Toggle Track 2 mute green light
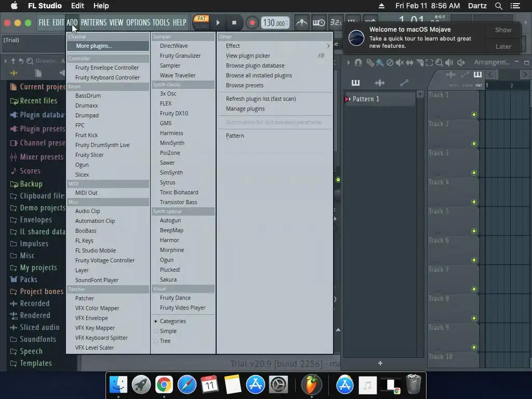The width and height of the screenshot is (532, 399). tap(474, 143)
